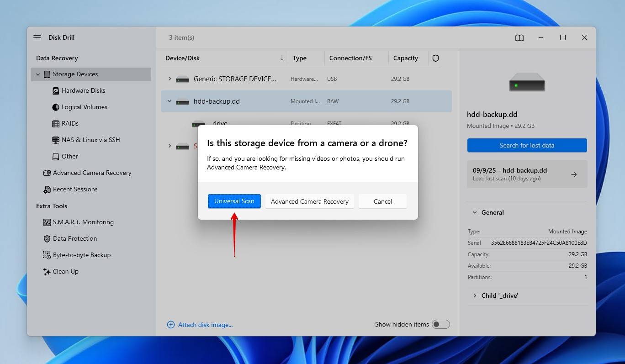
Task: Expand the Generic STORAGE DEVICE row
Action: (x=169, y=79)
